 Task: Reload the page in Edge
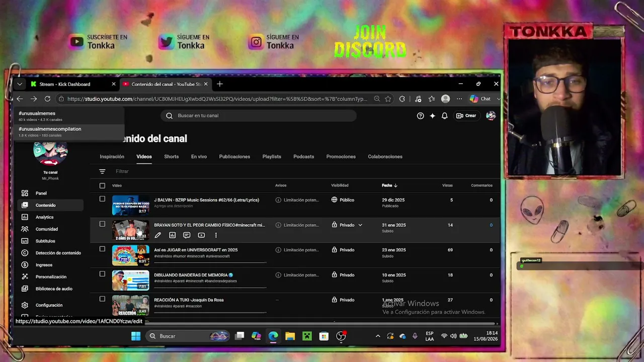47,99
